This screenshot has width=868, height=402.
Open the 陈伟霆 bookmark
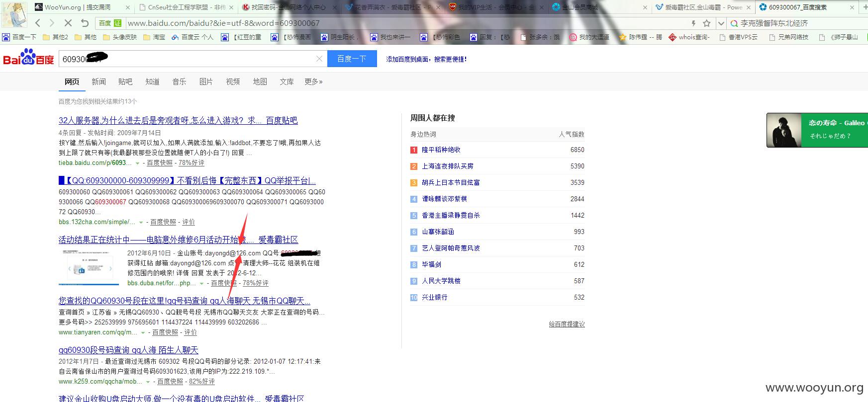[641, 37]
